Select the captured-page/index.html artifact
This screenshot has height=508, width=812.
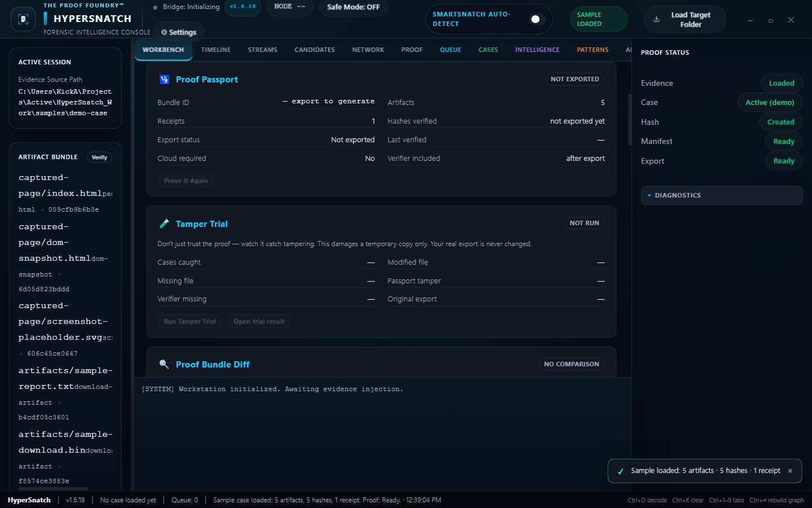(x=65, y=193)
